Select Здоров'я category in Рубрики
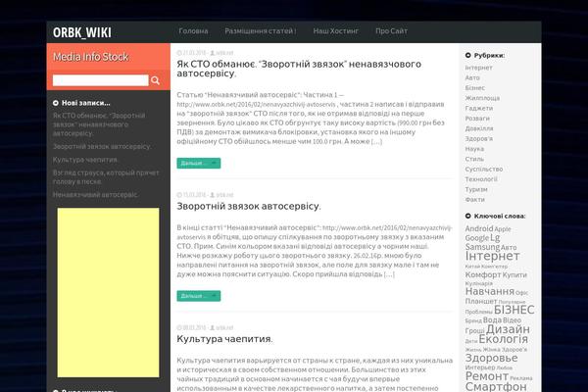This screenshot has height=392, width=588. 479,138
